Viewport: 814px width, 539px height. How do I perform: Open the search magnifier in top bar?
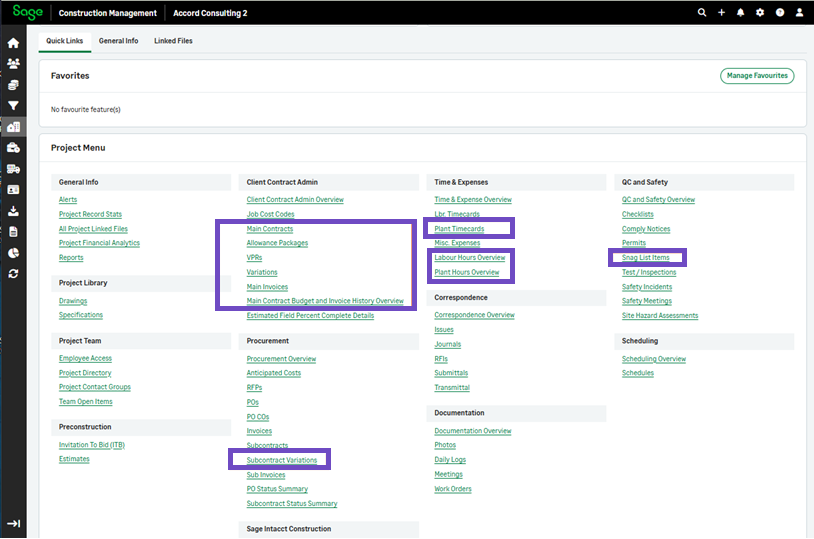(x=701, y=13)
